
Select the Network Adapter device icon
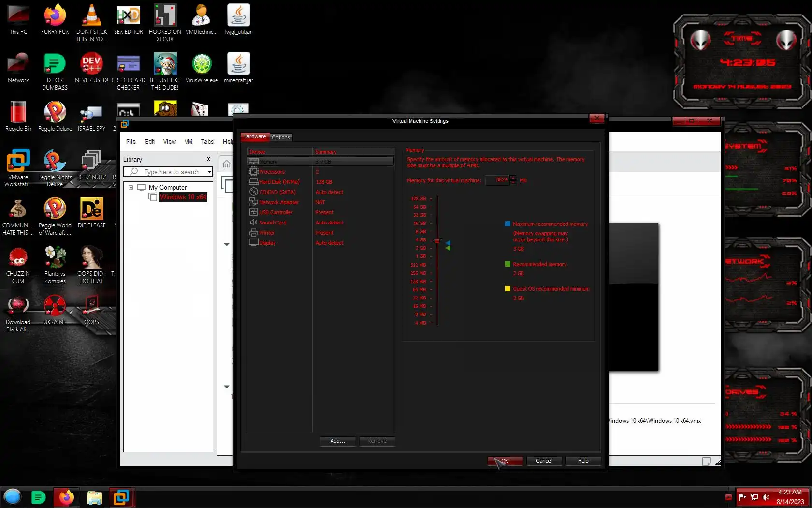click(x=253, y=202)
